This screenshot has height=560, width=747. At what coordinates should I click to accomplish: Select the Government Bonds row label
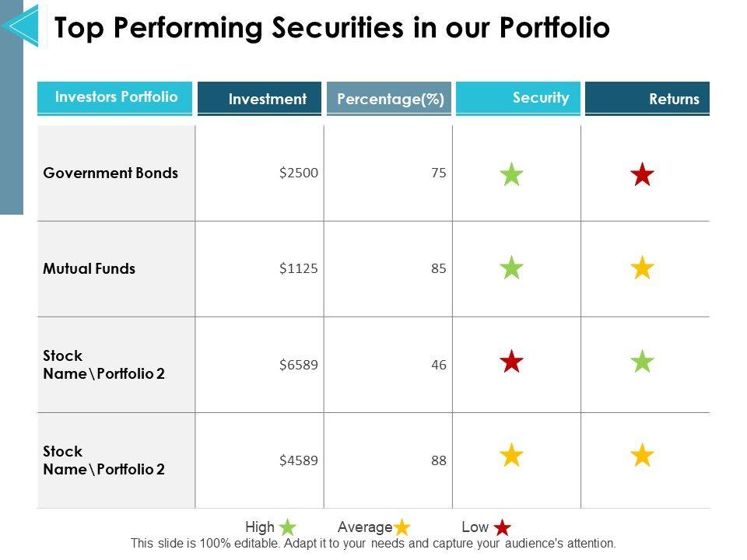(110, 173)
